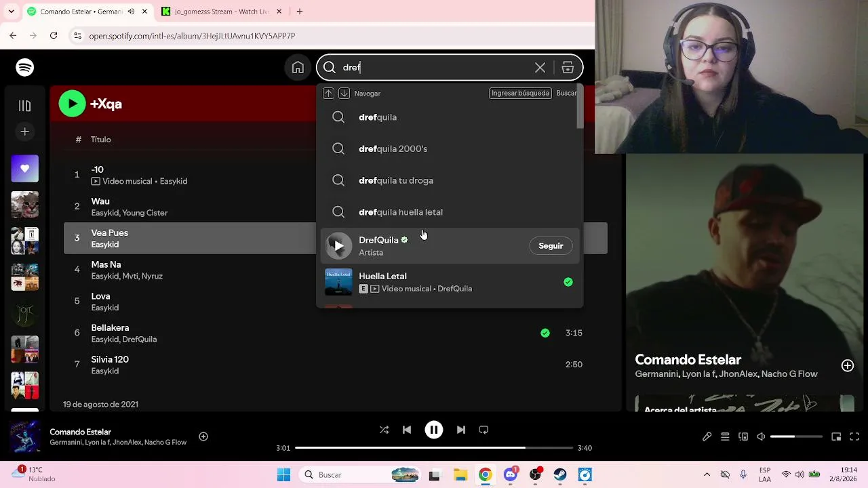Open the Windows Start menu

(x=284, y=475)
